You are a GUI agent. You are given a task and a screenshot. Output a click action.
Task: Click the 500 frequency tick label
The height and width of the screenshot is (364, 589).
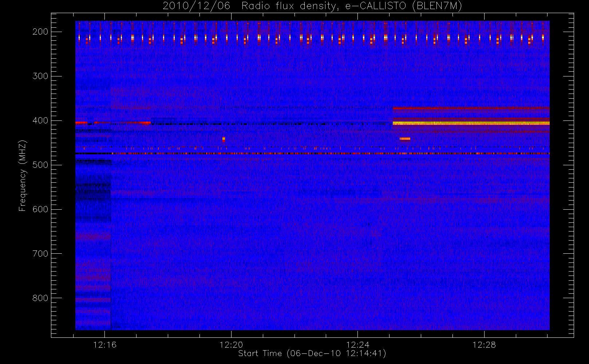tap(40, 165)
